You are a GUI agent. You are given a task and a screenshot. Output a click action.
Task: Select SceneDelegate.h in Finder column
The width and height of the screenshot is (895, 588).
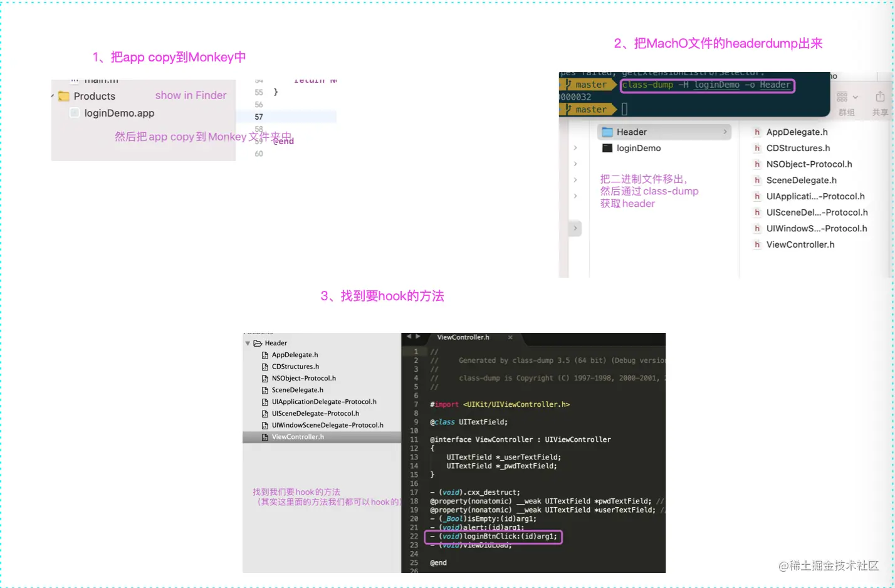[x=795, y=180]
